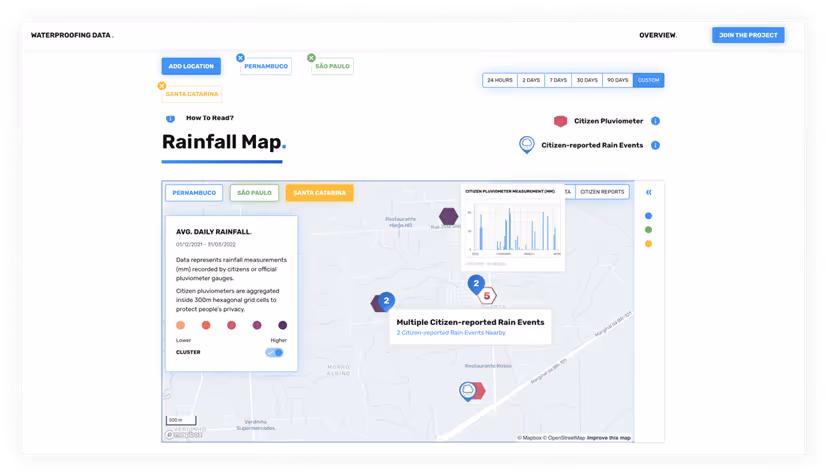The image size is (826, 476).
Task: Click the red hexagon near Restaurante Rosso
Action: coord(479,391)
